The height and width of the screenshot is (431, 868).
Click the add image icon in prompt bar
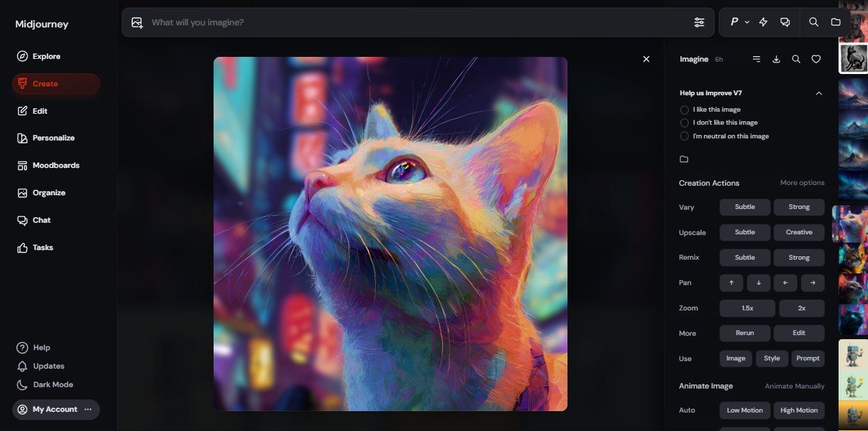tap(137, 23)
